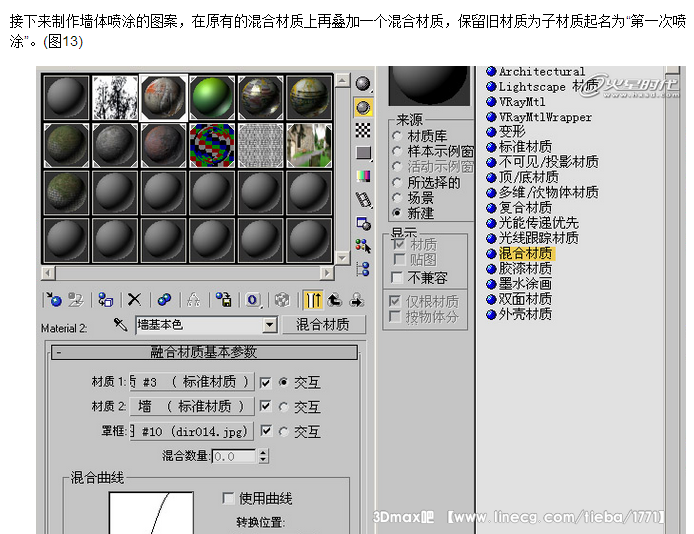
Task: Click Assign Material to Selection icon
Action: coord(105,300)
